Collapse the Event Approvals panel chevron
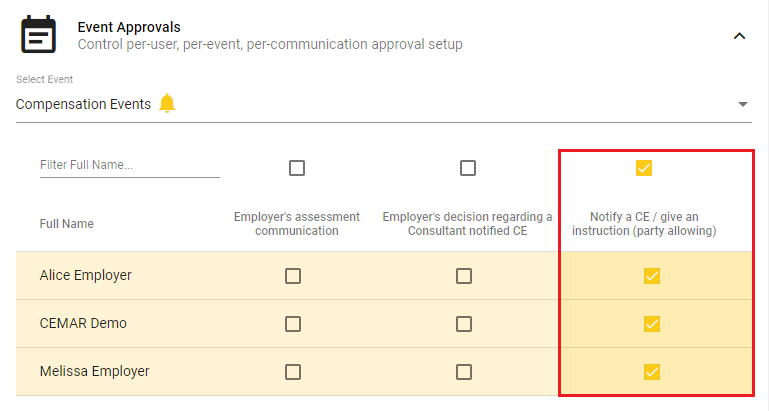 739,36
